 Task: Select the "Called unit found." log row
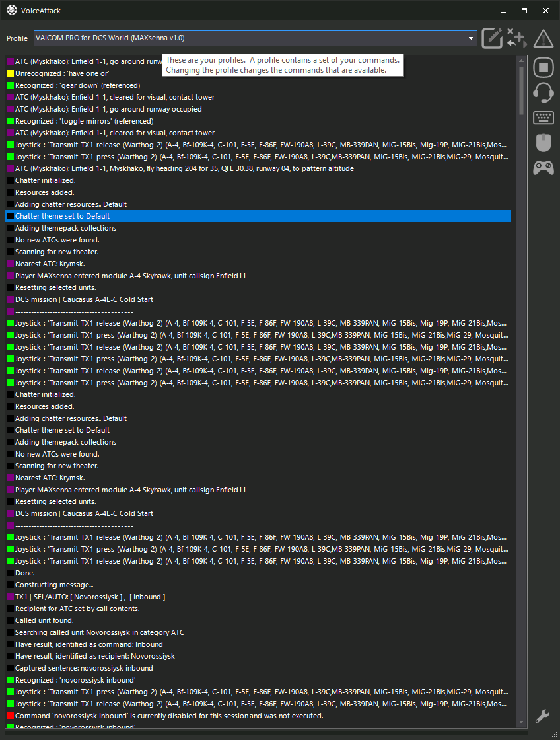(258, 620)
